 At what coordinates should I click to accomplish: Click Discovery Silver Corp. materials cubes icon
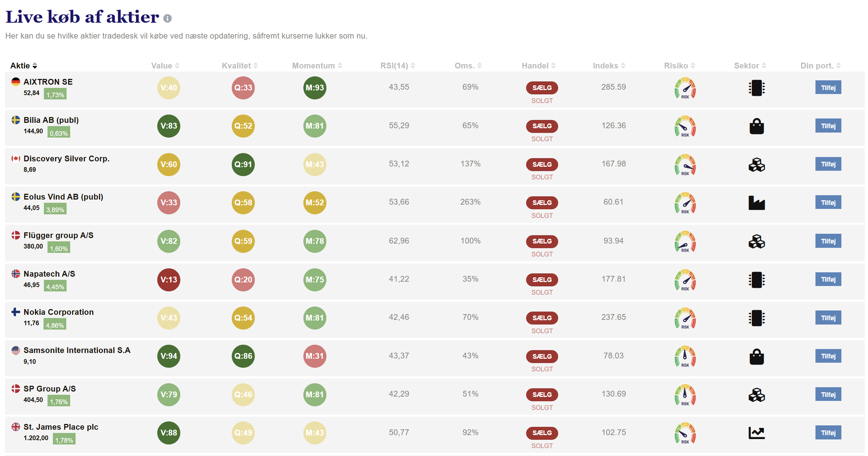tap(756, 165)
